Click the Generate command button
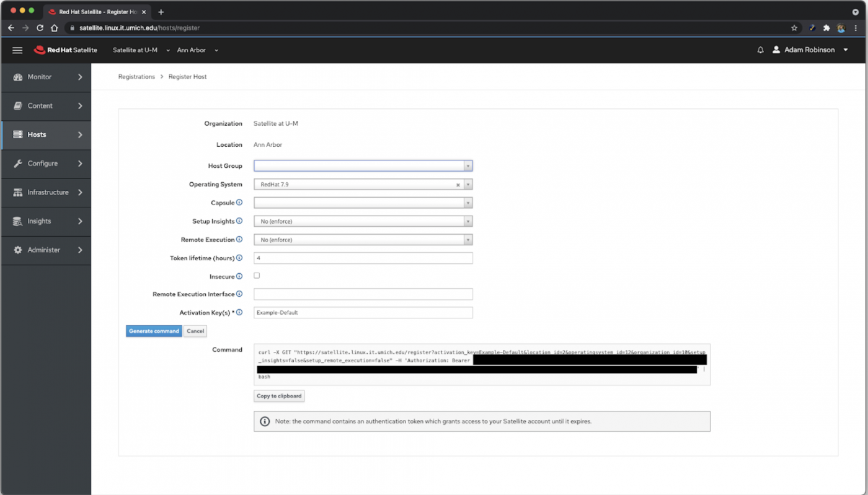Viewport: 868px width, 495px height. click(x=153, y=331)
